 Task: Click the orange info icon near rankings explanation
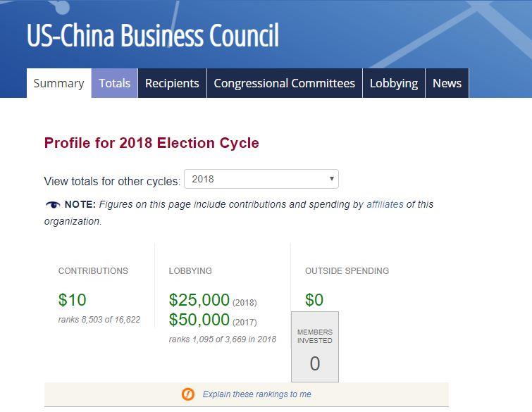point(188,394)
